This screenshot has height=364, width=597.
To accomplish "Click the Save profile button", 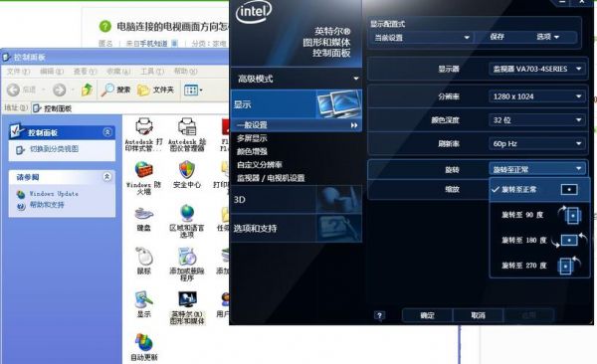I will point(497,37).
